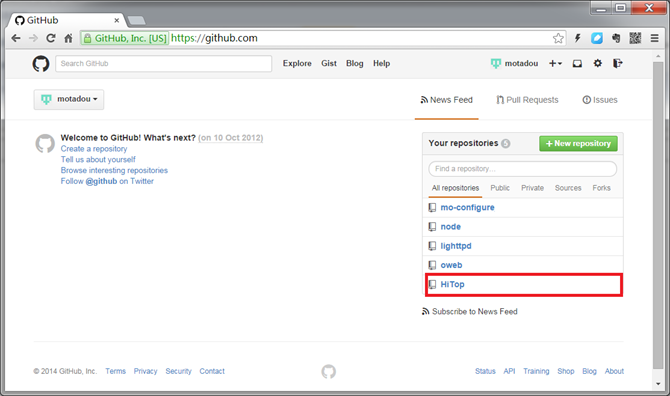Click the browser address bar URL

pyautogui.click(x=214, y=38)
